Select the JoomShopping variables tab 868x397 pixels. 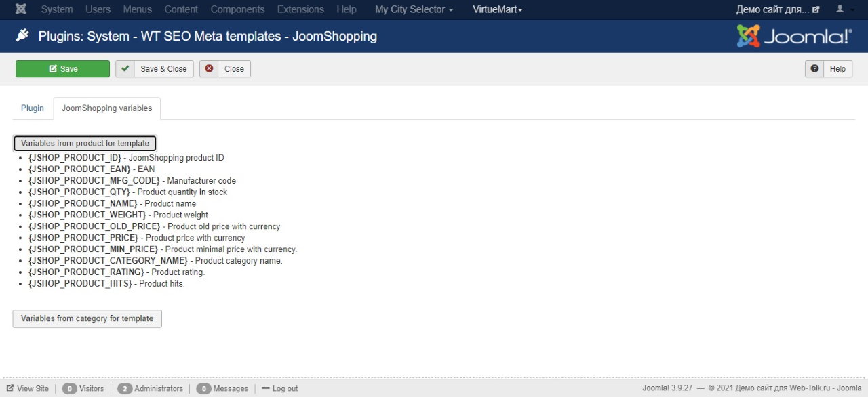(x=107, y=108)
